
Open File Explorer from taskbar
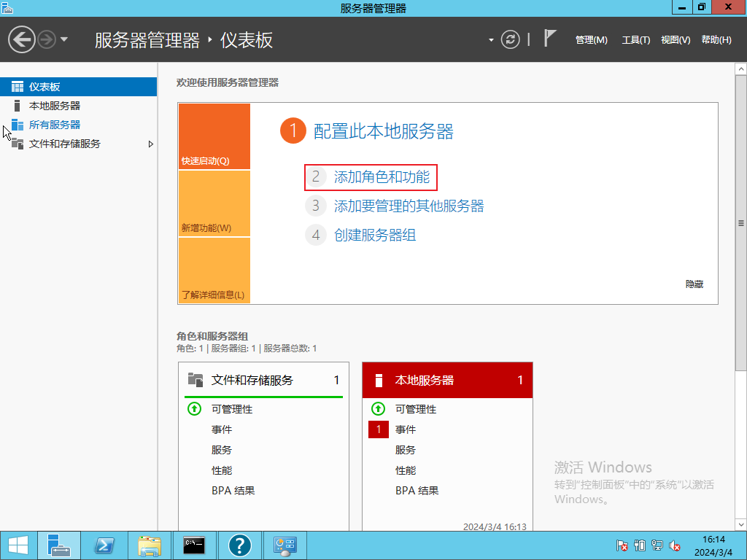click(149, 545)
